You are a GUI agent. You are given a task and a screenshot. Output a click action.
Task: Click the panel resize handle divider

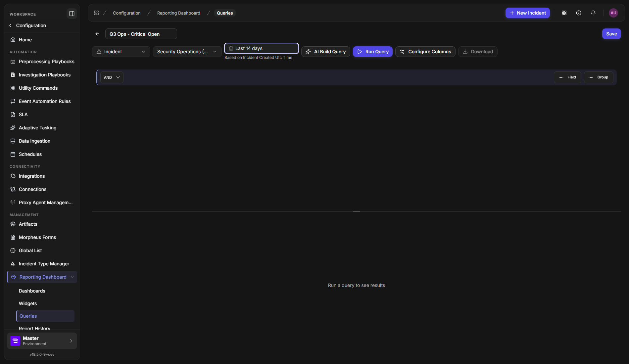(x=357, y=211)
